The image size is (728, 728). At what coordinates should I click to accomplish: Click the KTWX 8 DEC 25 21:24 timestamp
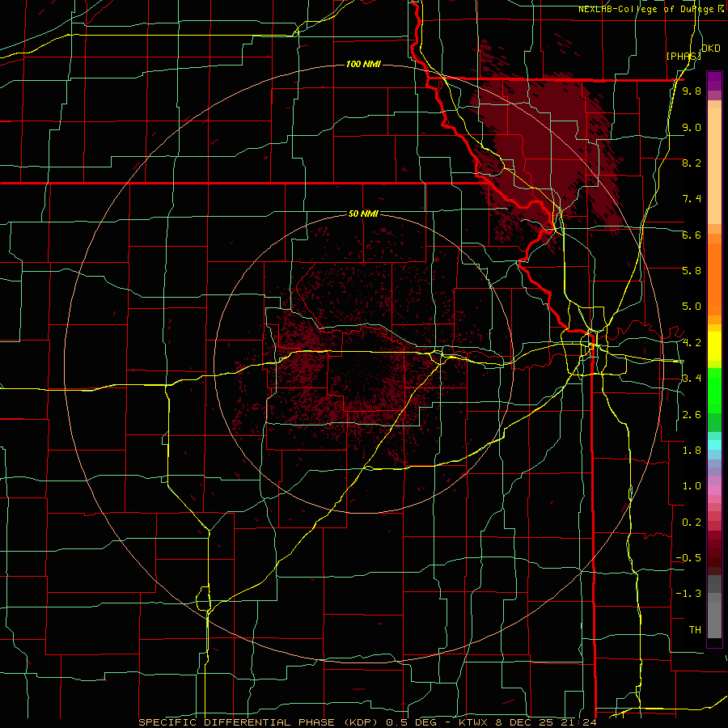[527, 722]
